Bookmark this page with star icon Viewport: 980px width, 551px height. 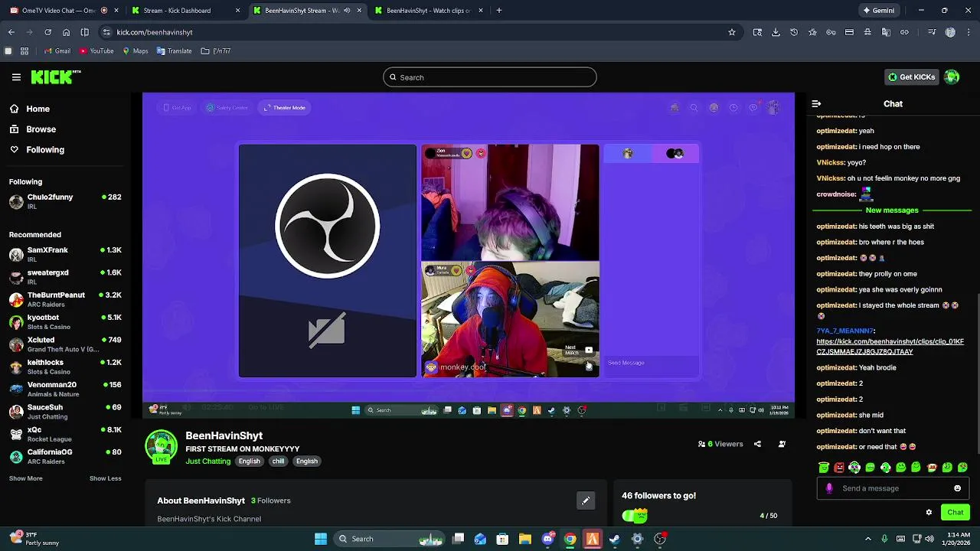732,32
